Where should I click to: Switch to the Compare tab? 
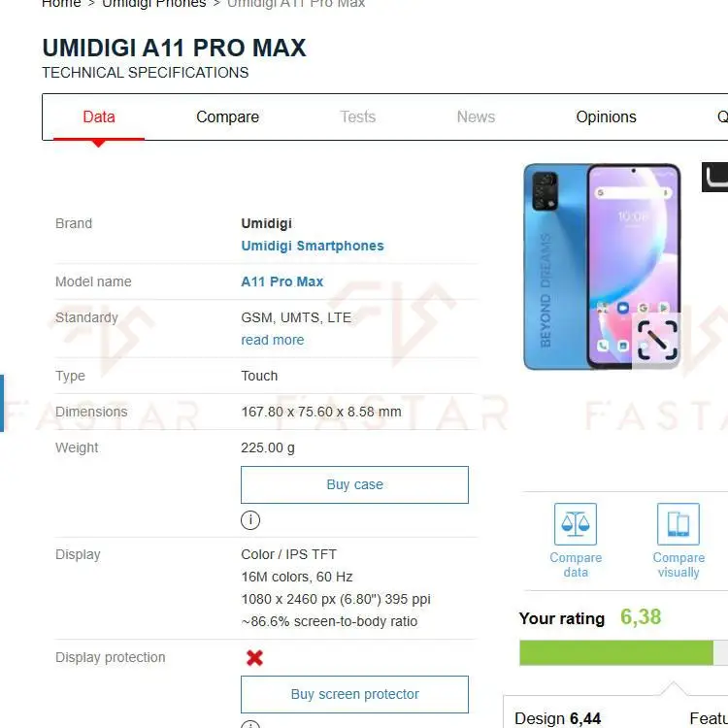pyautogui.click(x=227, y=117)
